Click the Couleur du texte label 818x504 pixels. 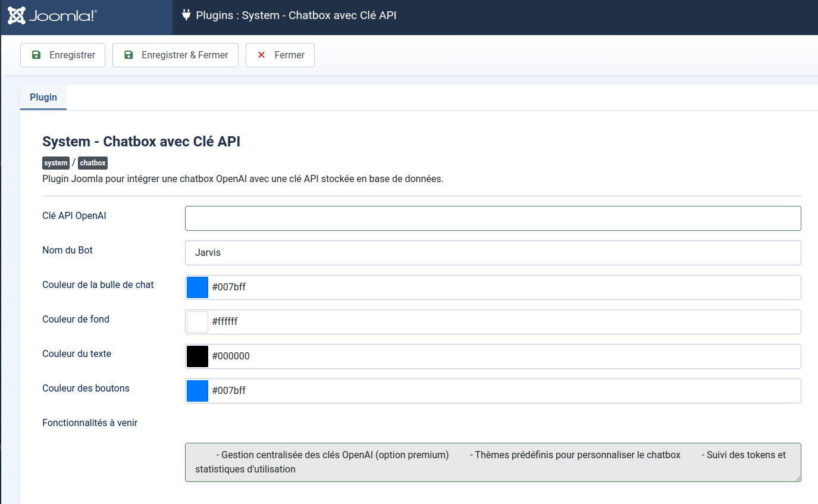point(77,353)
